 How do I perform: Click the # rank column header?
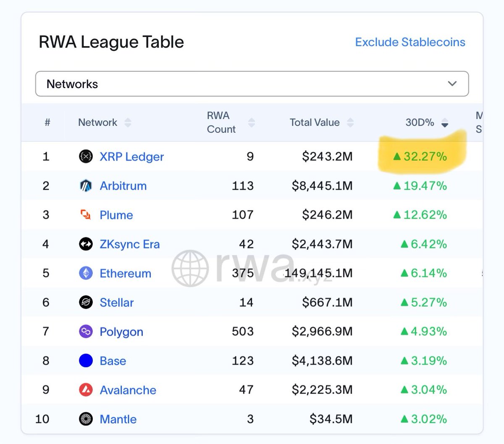click(x=47, y=123)
